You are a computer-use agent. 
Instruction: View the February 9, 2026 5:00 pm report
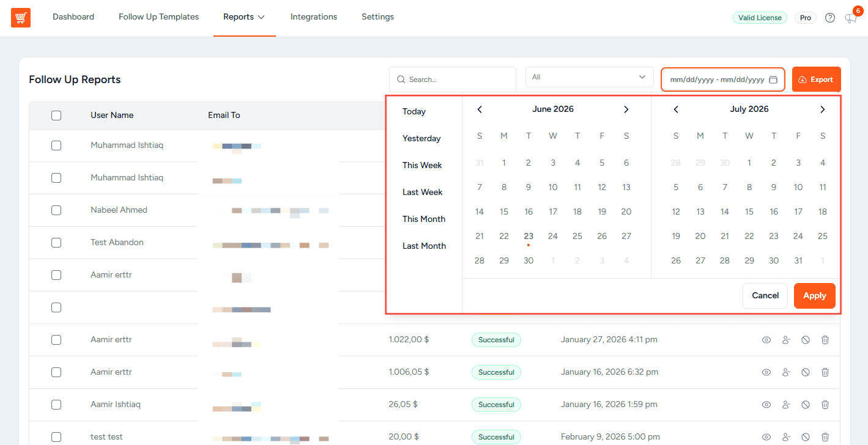[x=766, y=437]
